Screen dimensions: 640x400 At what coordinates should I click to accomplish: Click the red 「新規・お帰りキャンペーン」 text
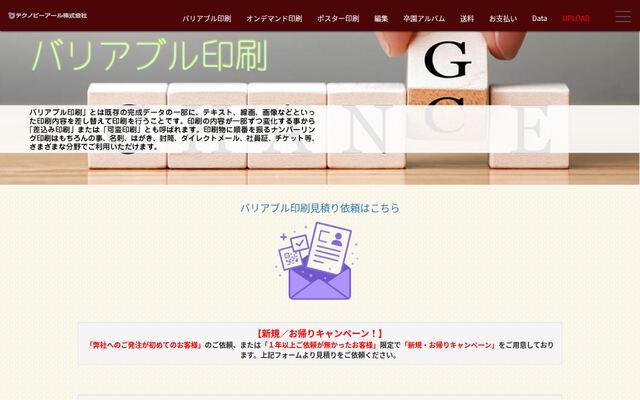pyautogui.click(x=450, y=345)
